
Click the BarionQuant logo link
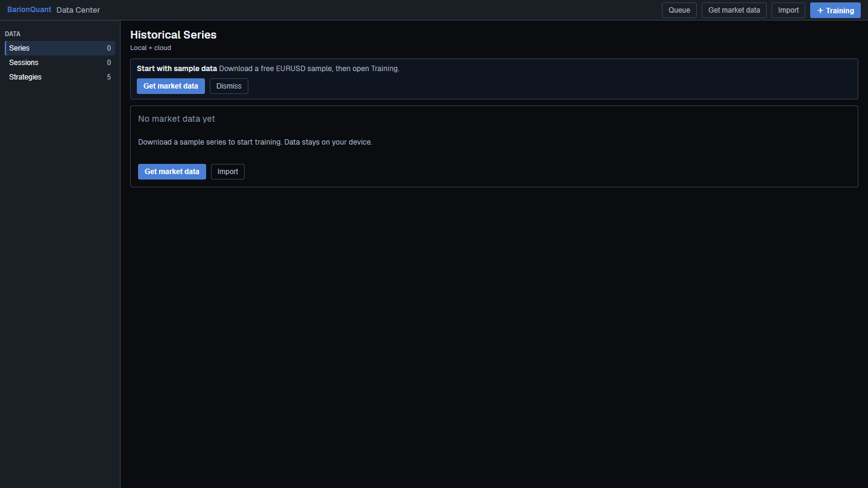pyautogui.click(x=29, y=10)
